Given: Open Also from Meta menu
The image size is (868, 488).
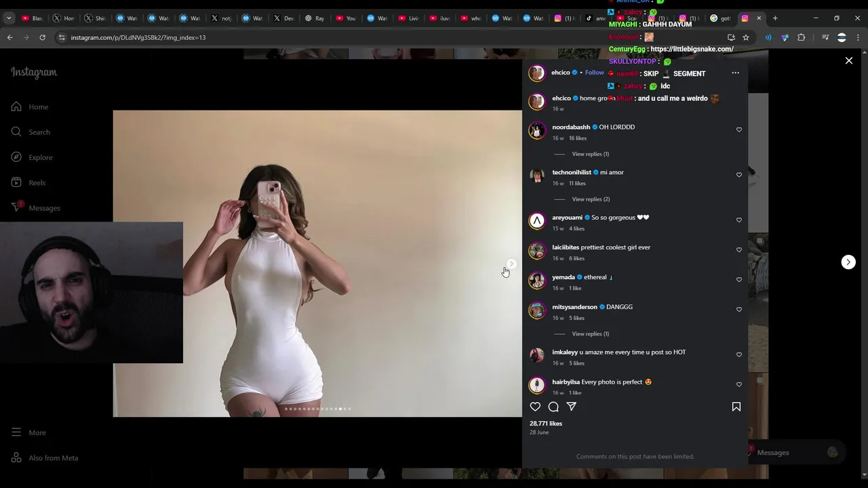Looking at the screenshot, I should (45, 457).
